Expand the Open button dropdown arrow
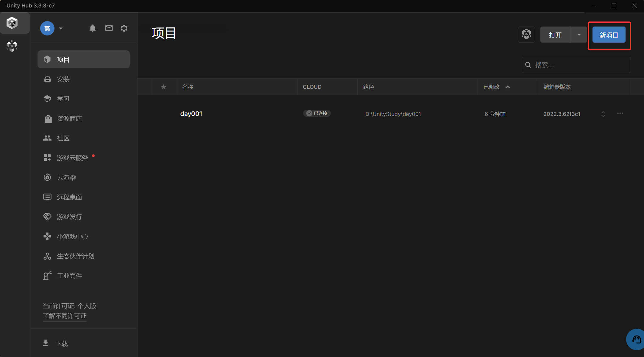This screenshot has height=357, width=644. coord(579,35)
